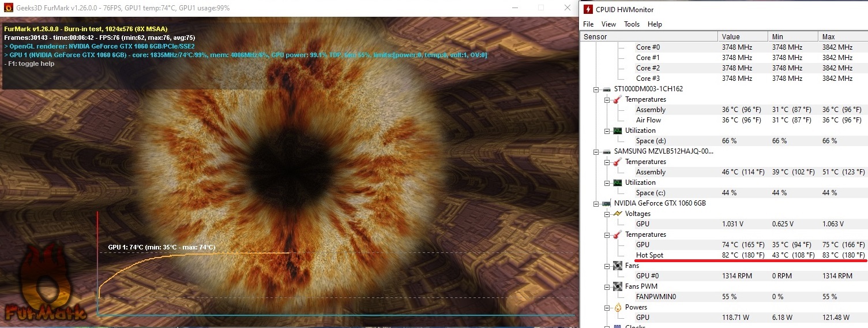Click the Sensor column header
The image size is (868, 328).
click(x=649, y=36)
